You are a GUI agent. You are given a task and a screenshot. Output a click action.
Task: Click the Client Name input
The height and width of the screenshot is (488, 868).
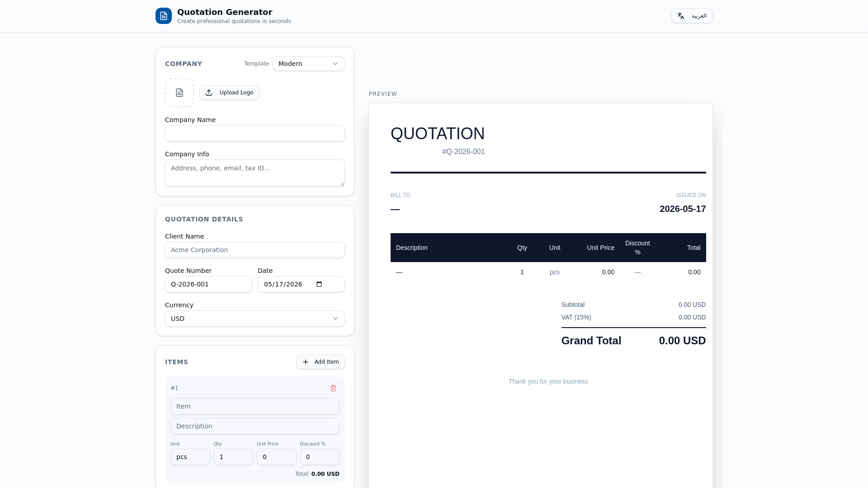click(255, 250)
